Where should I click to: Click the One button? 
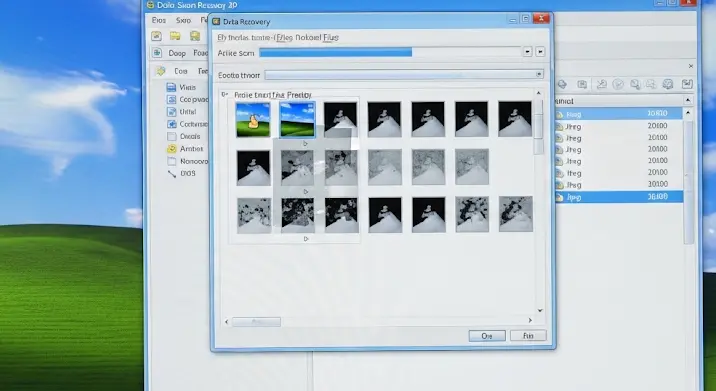(487, 336)
